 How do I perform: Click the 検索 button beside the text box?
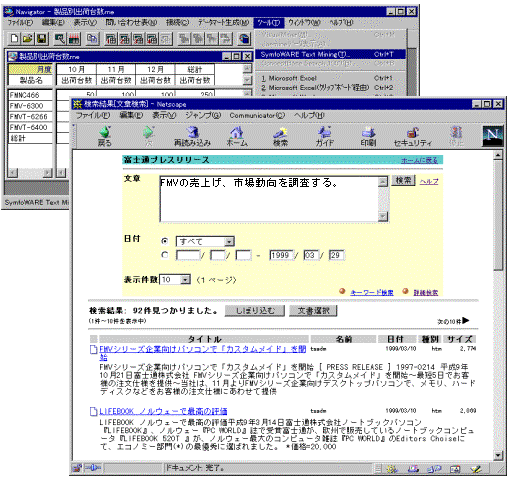coord(403,180)
